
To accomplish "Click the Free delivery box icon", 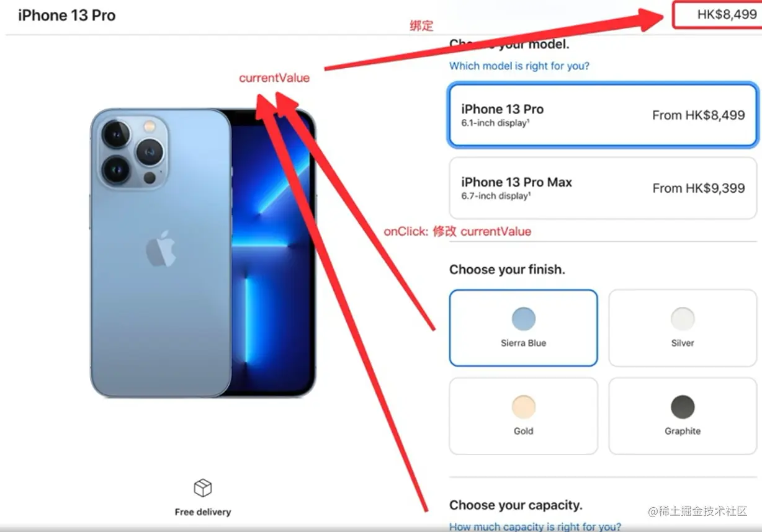I will (203, 488).
